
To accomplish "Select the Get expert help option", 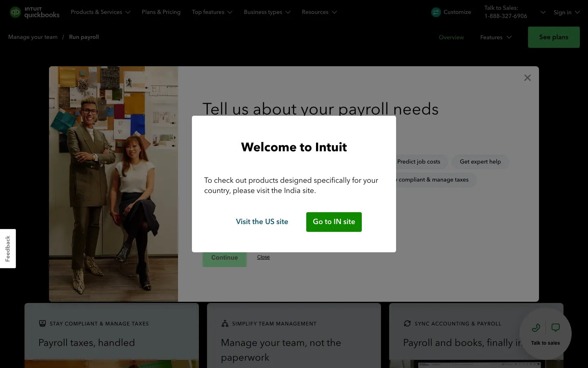I will [x=480, y=162].
